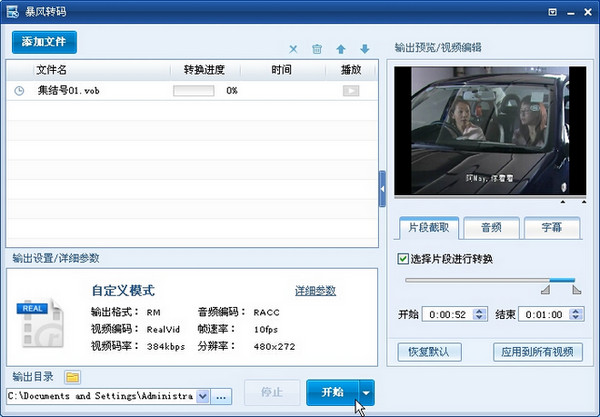Expand the output directory path dropdown
The width and height of the screenshot is (600, 417).
click(203, 396)
